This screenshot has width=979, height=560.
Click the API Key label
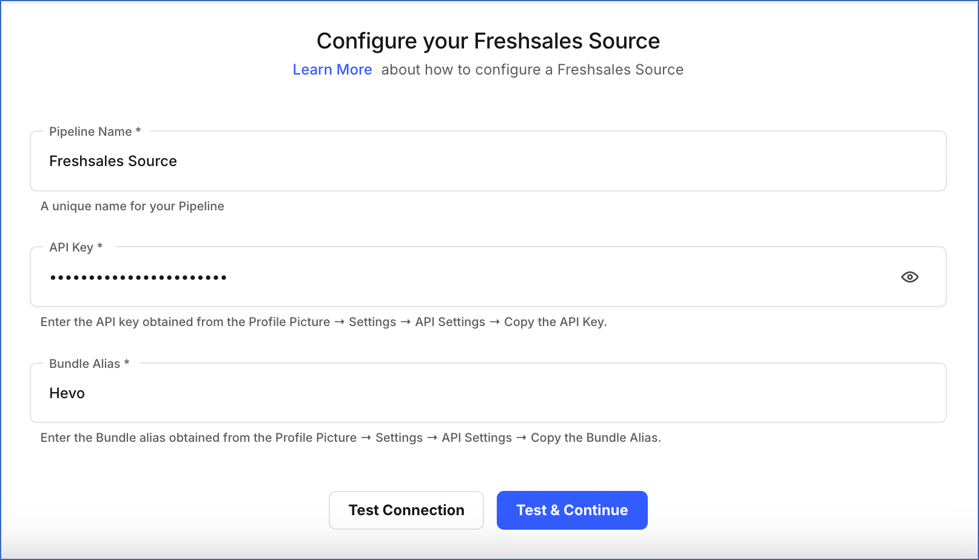[x=71, y=247]
